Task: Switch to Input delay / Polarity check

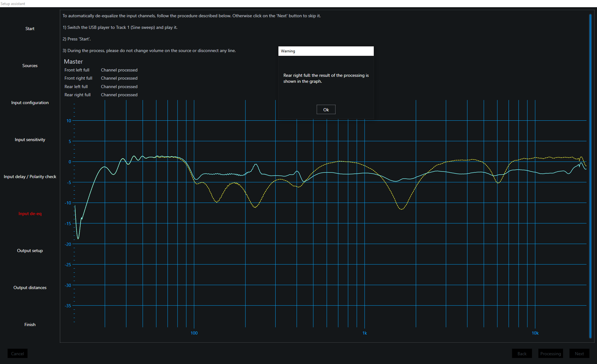Action: (30, 177)
